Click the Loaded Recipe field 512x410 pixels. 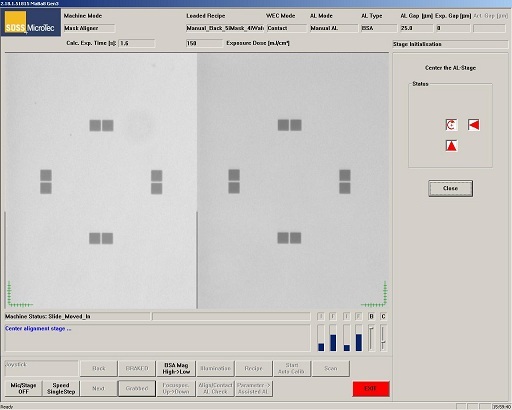tap(225, 28)
